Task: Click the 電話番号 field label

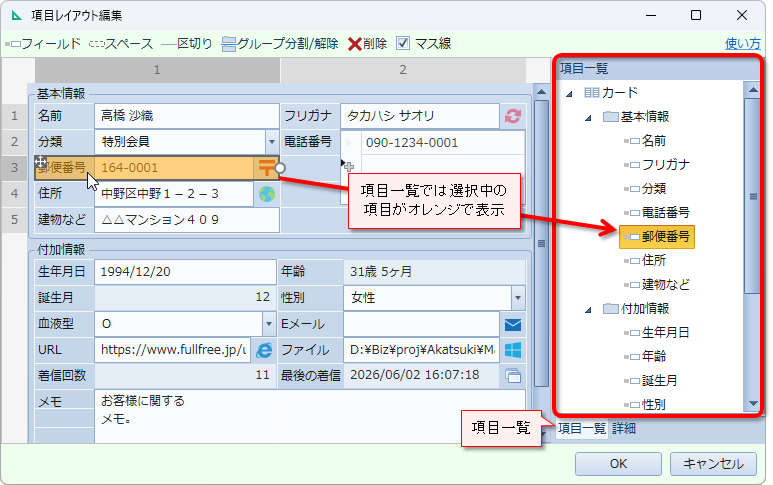Action: pyautogui.click(x=308, y=142)
